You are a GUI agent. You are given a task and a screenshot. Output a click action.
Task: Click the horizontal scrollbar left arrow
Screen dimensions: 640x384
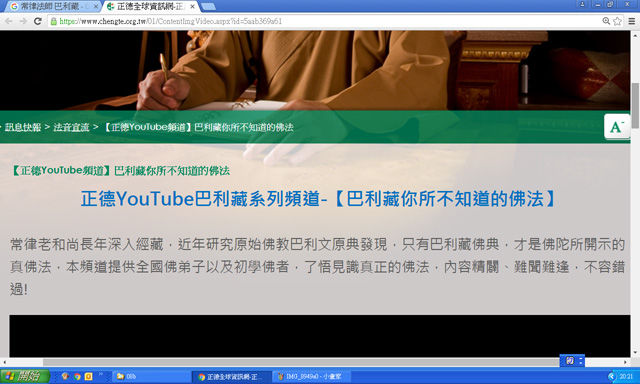click(x=4, y=362)
